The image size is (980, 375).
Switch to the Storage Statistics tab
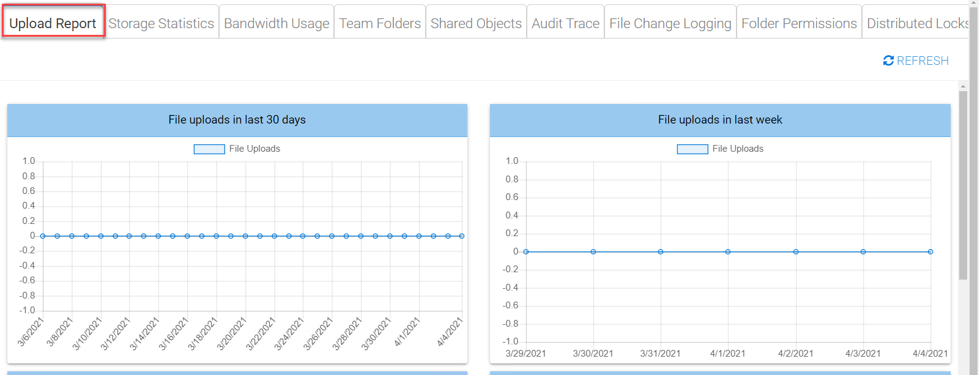tap(161, 23)
